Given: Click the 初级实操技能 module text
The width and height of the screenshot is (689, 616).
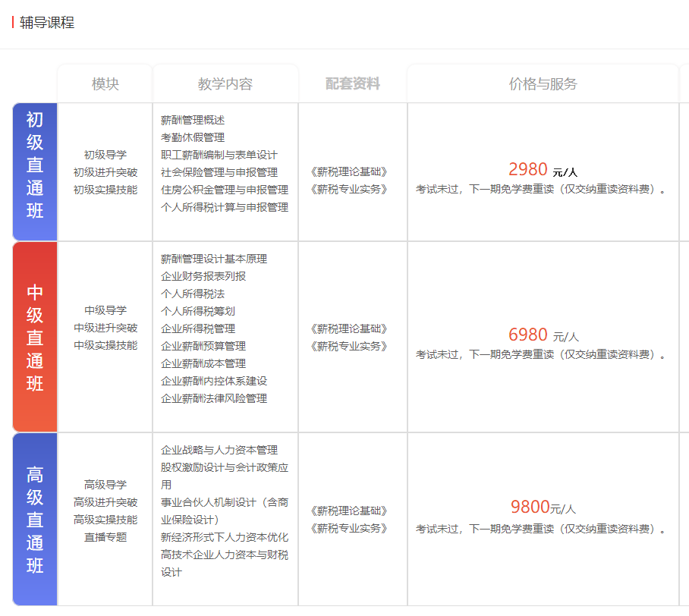Looking at the screenshot, I should coord(105,190).
